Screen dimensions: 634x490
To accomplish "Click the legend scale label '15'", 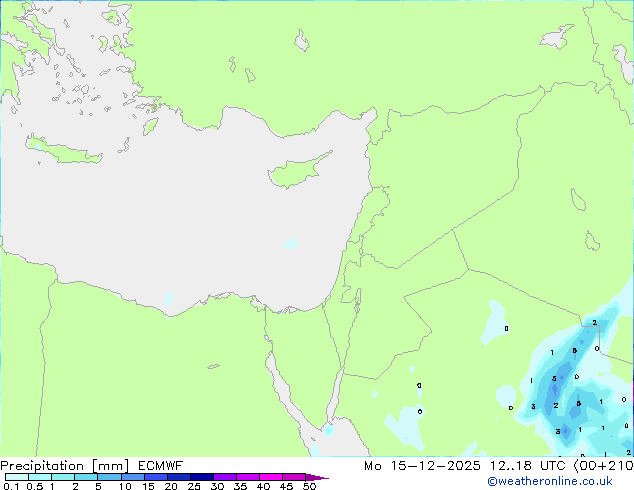I will click(x=148, y=486).
